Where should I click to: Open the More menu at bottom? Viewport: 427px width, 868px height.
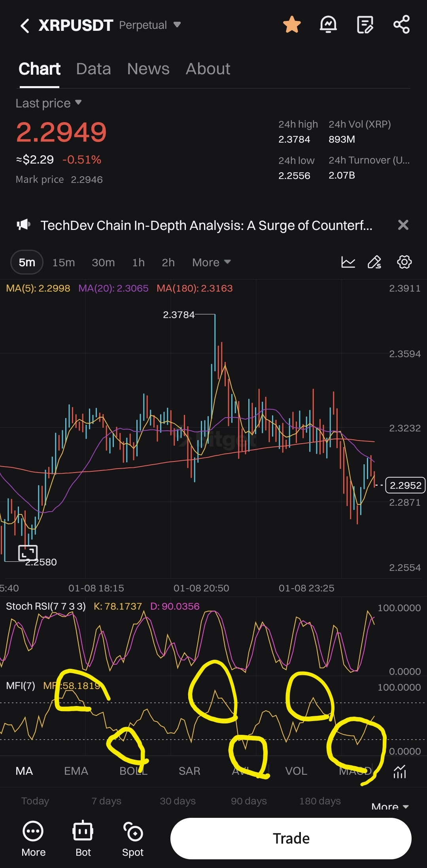[x=33, y=839]
